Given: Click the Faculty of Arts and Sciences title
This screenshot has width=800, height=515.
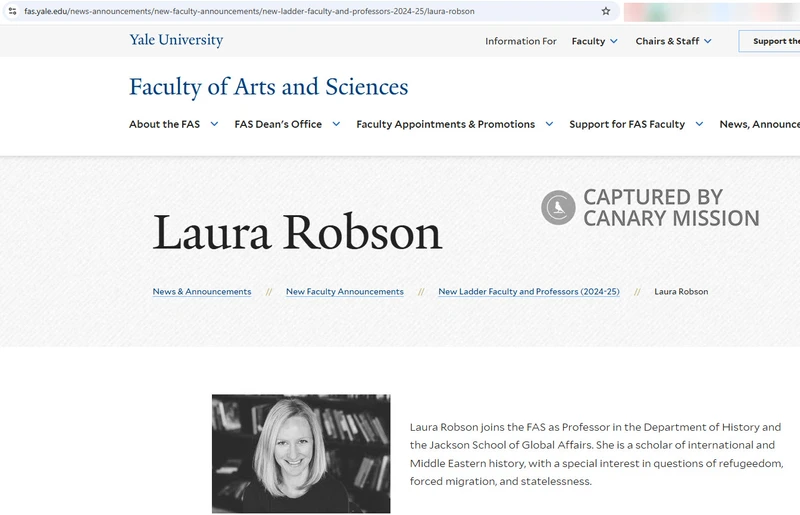Looking at the screenshot, I should 268,87.
